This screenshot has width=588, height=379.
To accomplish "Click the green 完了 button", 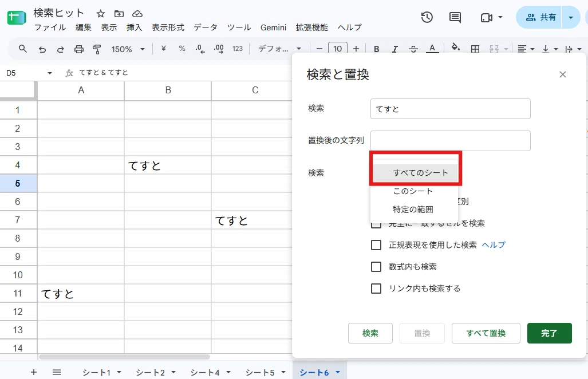I will 550,333.
